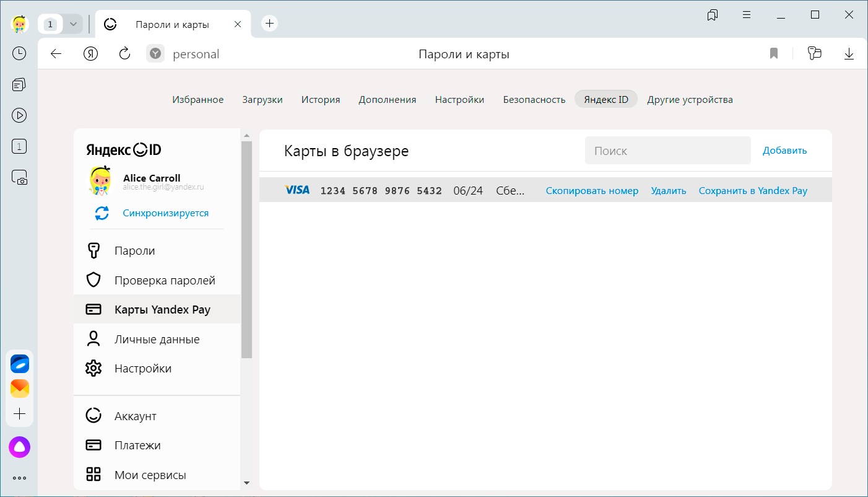Open the three-dots sidebar menu
Viewport: 868px width, 497px height.
19,478
